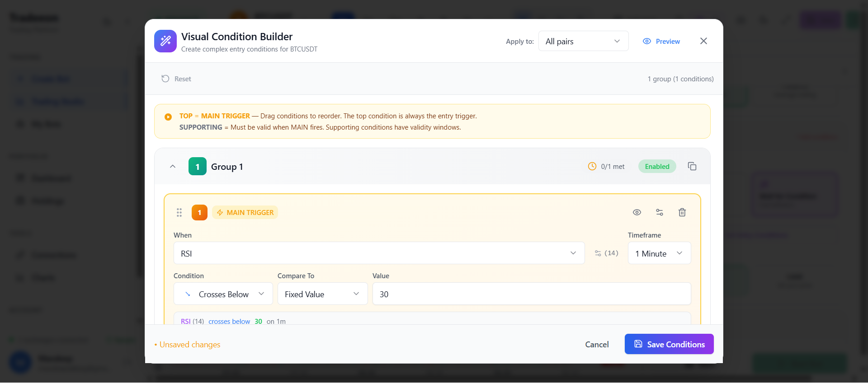Click the green Group 1 number badge

198,166
